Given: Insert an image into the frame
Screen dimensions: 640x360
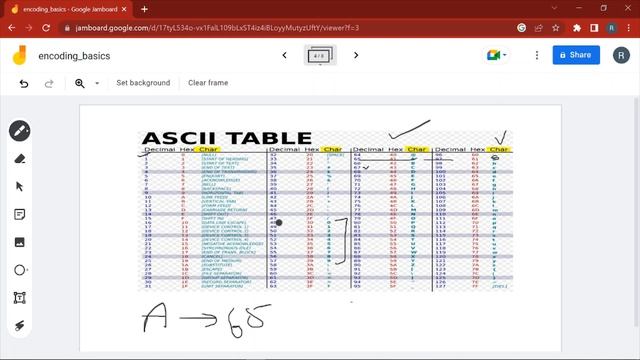Looking at the screenshot, I should click(x=20, y=242).
